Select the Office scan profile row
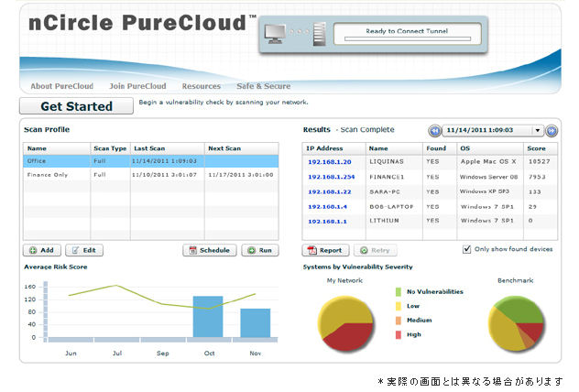 [x=150, y=161]
